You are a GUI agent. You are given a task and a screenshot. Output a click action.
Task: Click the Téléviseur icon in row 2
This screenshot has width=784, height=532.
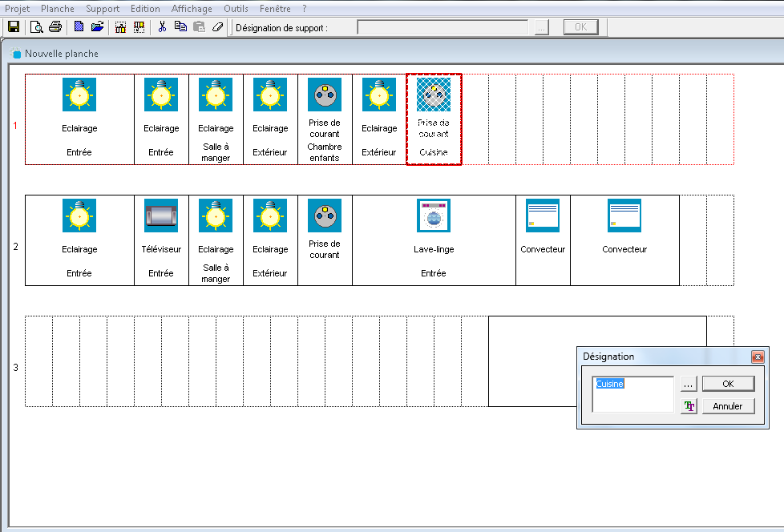161,216
